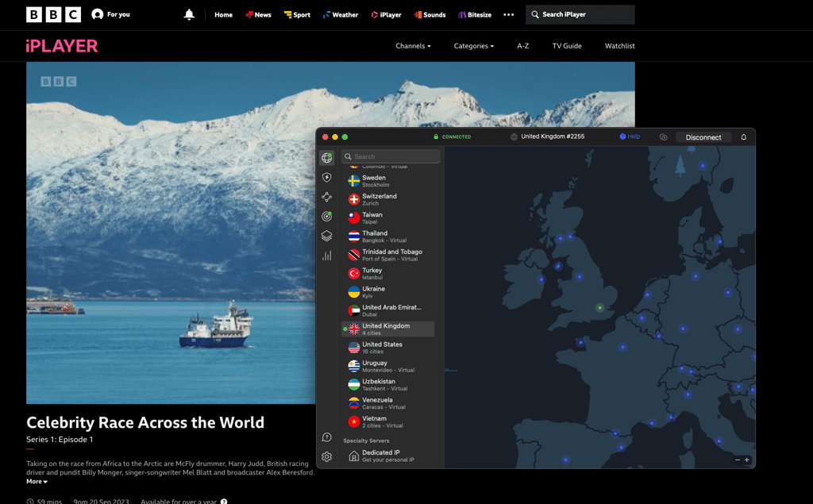Select Uruguay Montevideo virtual server
This screenshot has width=813, height=504.
coord(387,366)
